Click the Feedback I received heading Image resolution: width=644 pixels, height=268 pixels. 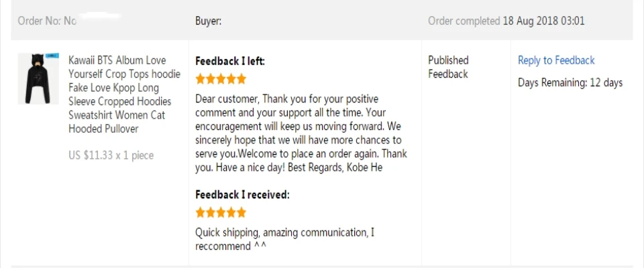pyautogui.click(x=242, y=195)
